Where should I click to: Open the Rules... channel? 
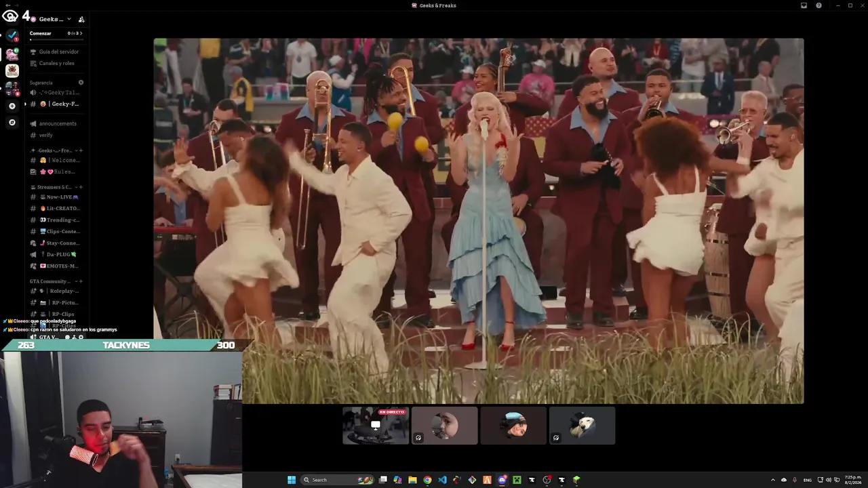click(x=56, y=171)
